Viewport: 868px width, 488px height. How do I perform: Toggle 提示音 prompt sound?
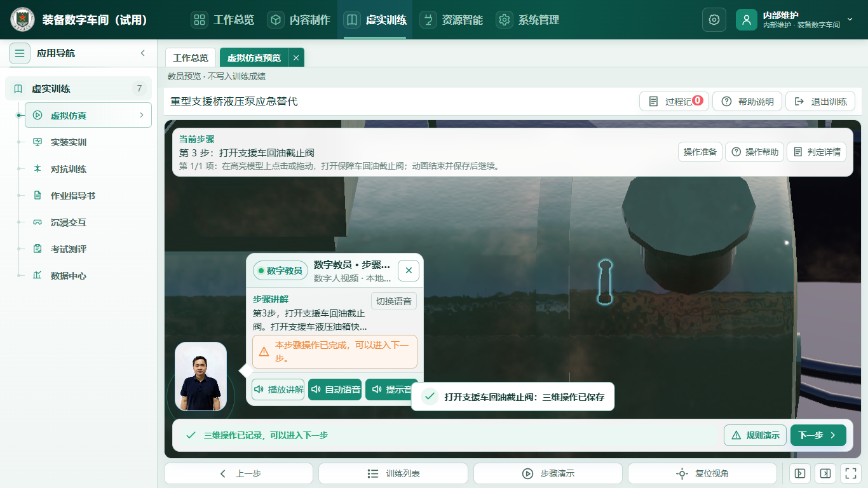(391, 390)
